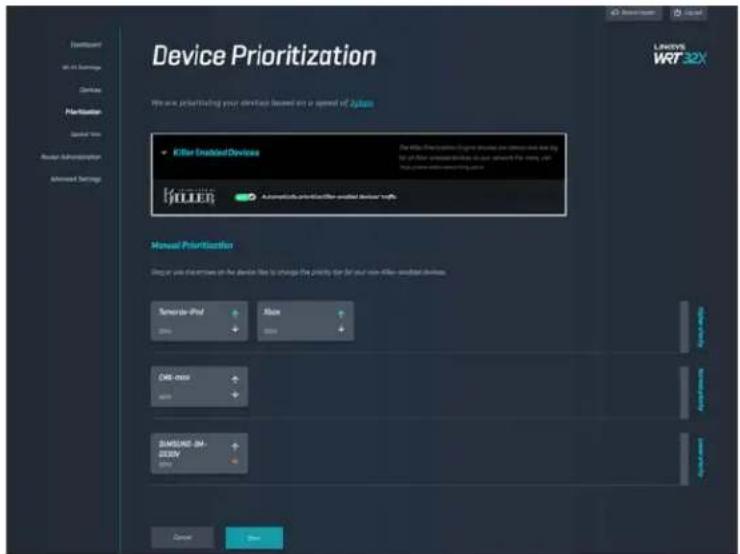This screenshot has width=740, height=554.
Task: Open Dashboard in the sidebar
Action: (86, 45)
